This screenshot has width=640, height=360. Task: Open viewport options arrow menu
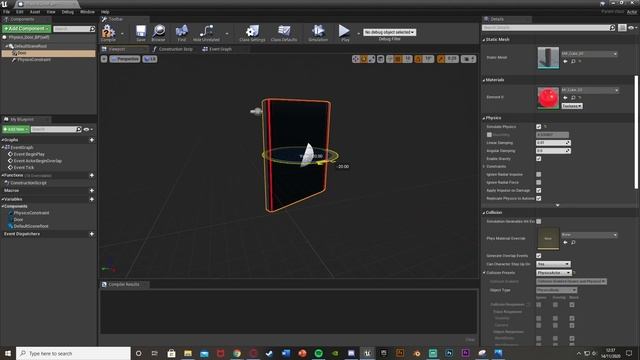click(x=104, y=59)
